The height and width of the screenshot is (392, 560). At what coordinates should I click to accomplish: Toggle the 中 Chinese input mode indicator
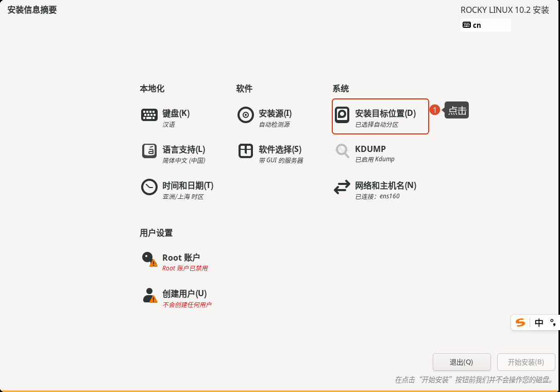(x=539, y=323)
